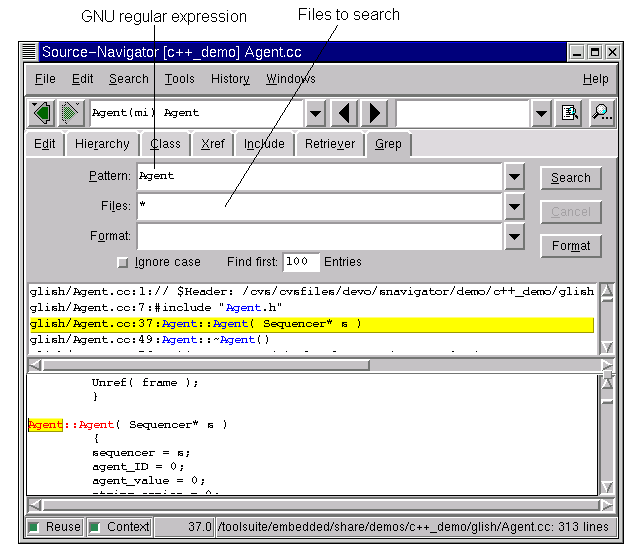Minimize the Source-Navigator window

(x=577, y=52)
